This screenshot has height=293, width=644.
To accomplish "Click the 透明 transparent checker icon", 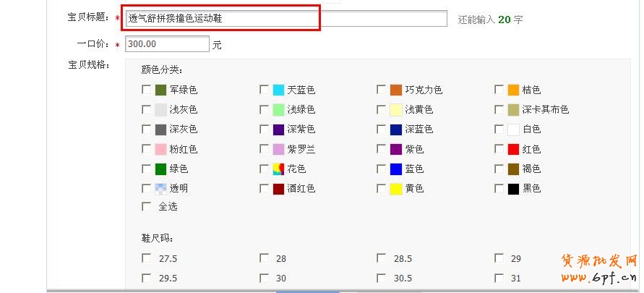I will tap(160, 189).
